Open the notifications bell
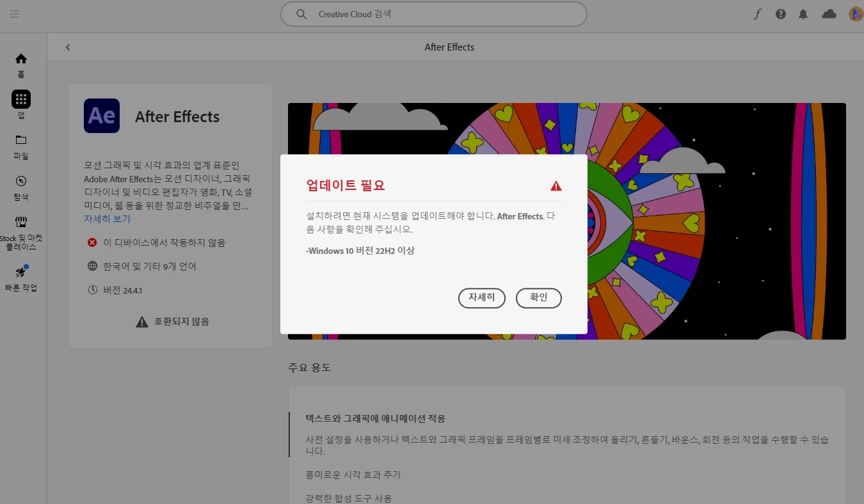This screenshot has width=864, height=504. [x=803, y=14]
